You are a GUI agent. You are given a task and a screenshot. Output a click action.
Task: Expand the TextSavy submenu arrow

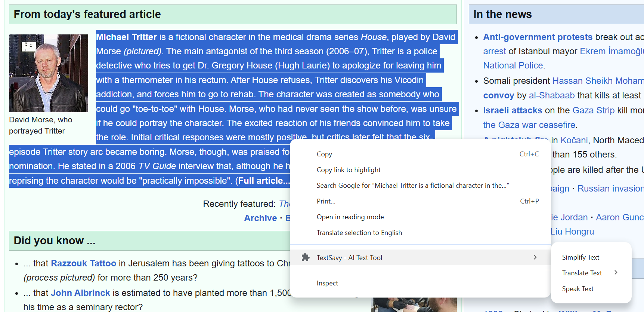pyautogui.click(x=535, y=257)
